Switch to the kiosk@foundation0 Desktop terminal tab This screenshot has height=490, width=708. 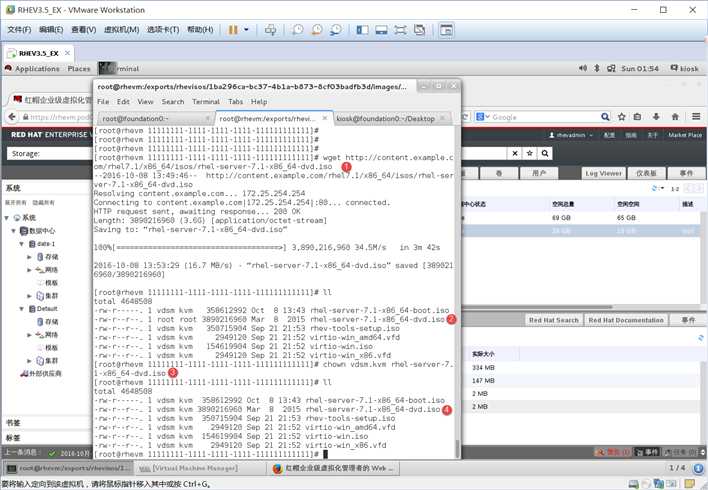click(392, 118)
